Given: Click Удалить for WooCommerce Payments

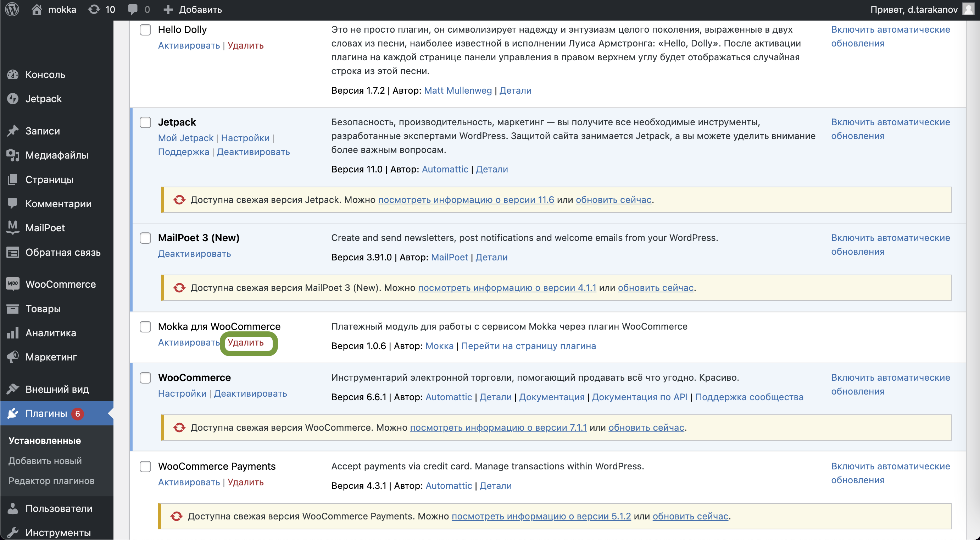Looking at the screenshot, I should point(245,482).
